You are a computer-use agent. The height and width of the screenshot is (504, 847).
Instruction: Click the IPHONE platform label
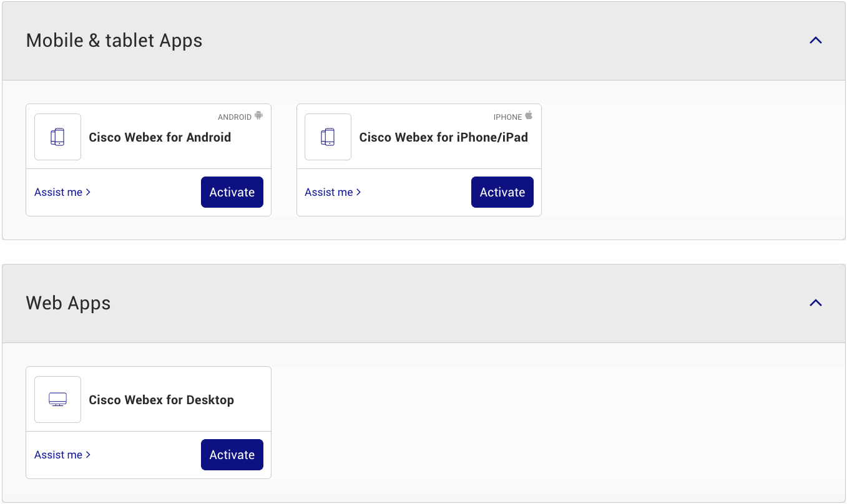coord(507,117)
